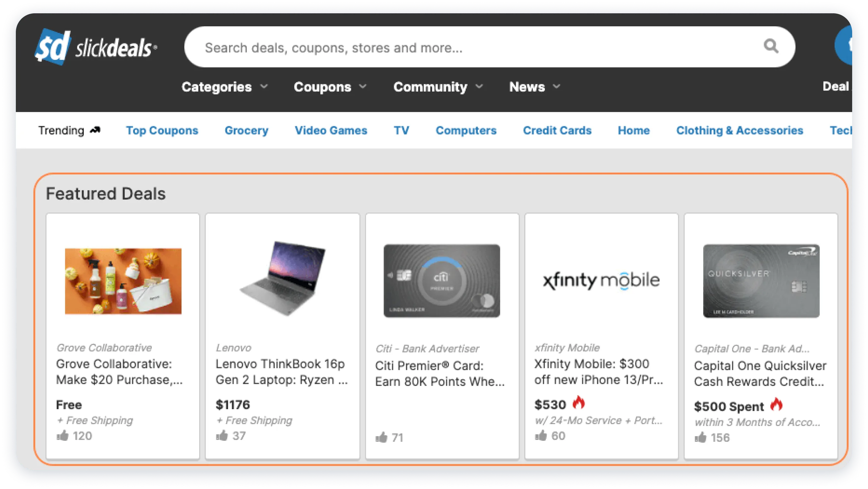Click the $500 Spent text
Screen dimensions: 868x489
coord(729,406)
